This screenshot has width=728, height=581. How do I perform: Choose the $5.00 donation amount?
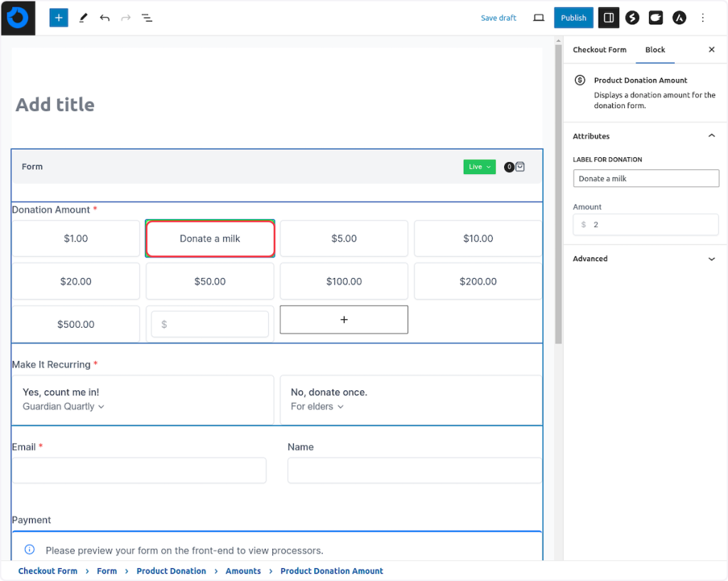pyautogui.click(x=343, y=238)
